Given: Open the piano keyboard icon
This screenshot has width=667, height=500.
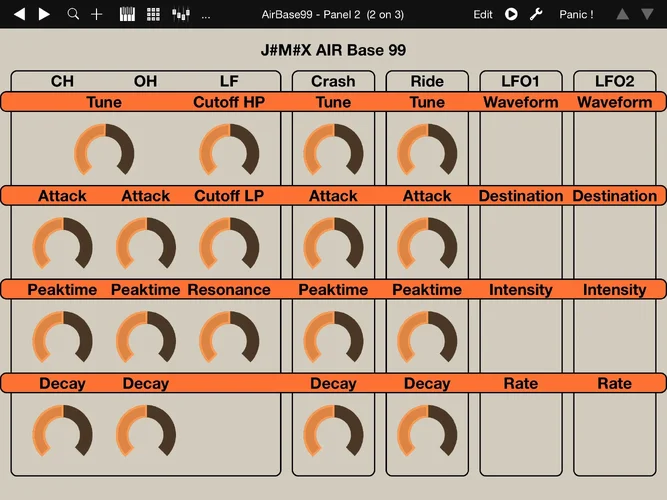Looking at the screenshot, I should 127,14.
